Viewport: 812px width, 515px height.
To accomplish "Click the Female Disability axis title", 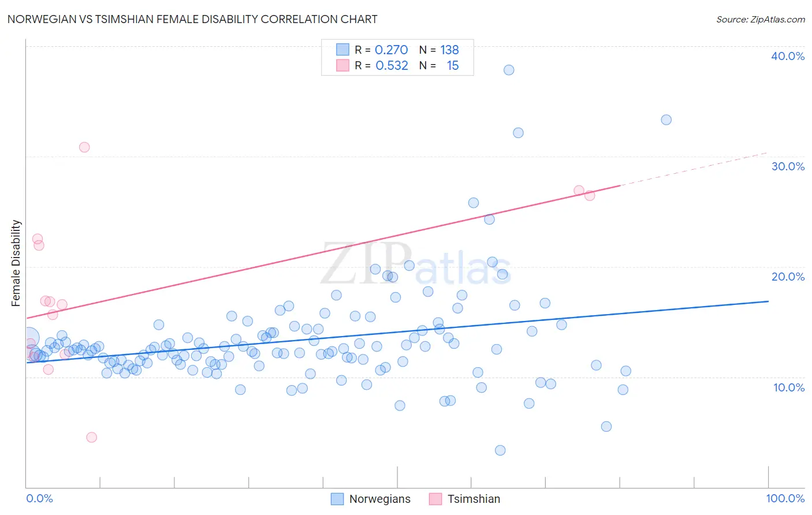I will [16, 263].
